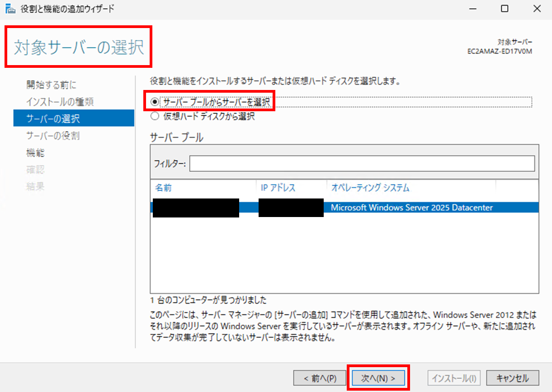Open インストールの種類 step in sidebar

tap(60, 102)
